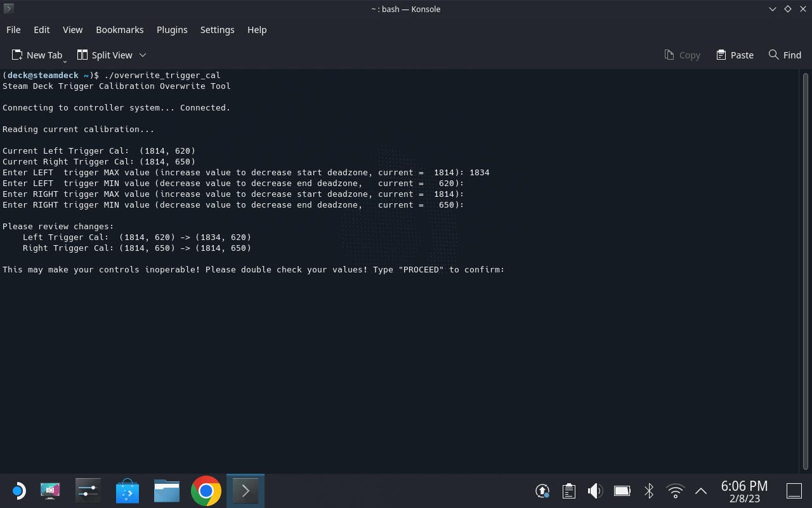812x508 pixels.
Task: Maximize the Konsole window
Action: 788,9
